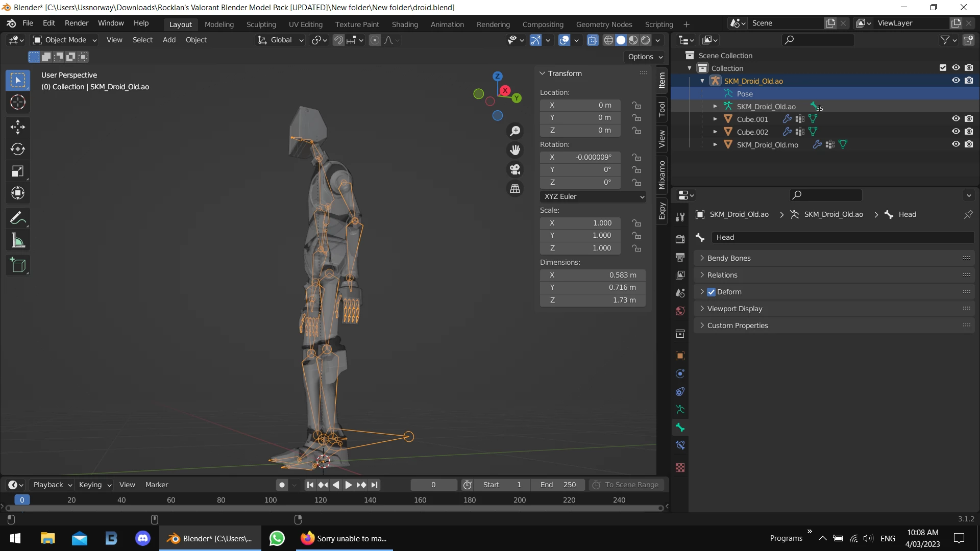980x551 pixels.
Task: Switch to the Sculpting workspace tab
Action: click(261, 24)
